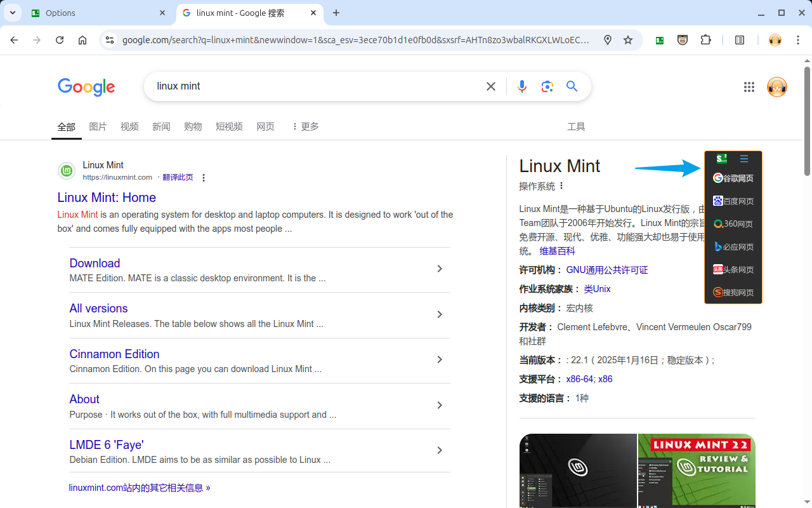This screenshot has height=508, width=812.
Task: Open 头条网页 search option
Action: 733,269
